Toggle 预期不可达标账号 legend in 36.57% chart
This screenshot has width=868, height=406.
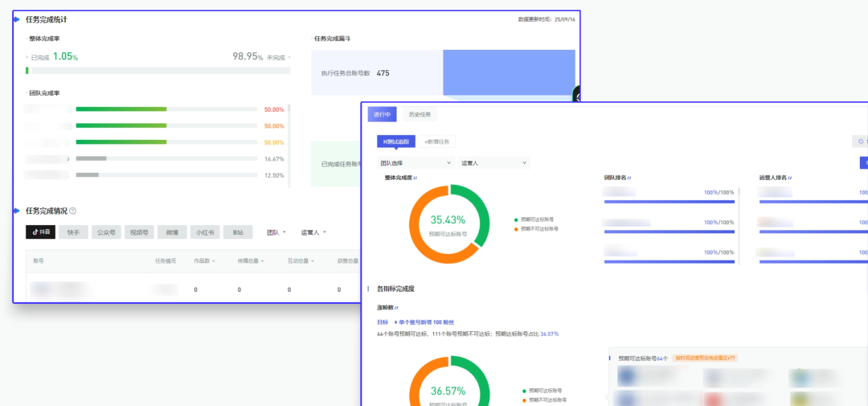tap(543, 400)
